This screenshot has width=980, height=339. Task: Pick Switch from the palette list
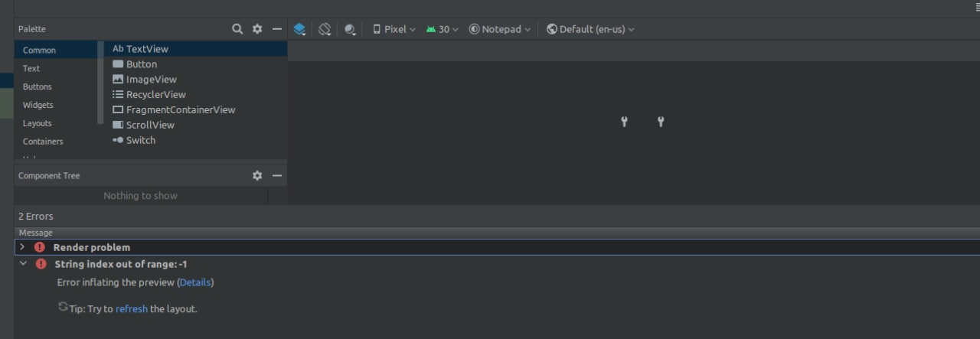point(195,140)
